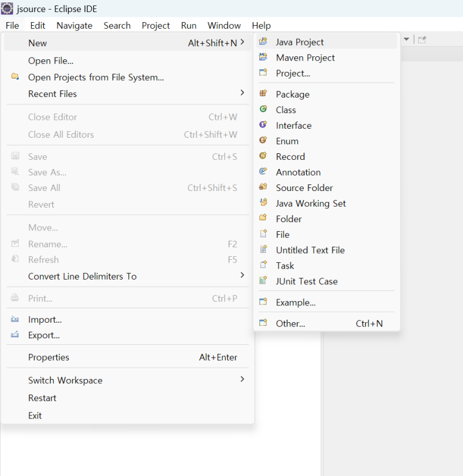This screenshot has width=463, height=476.
Task: Click the Source Folder icon
Action: 263,187
